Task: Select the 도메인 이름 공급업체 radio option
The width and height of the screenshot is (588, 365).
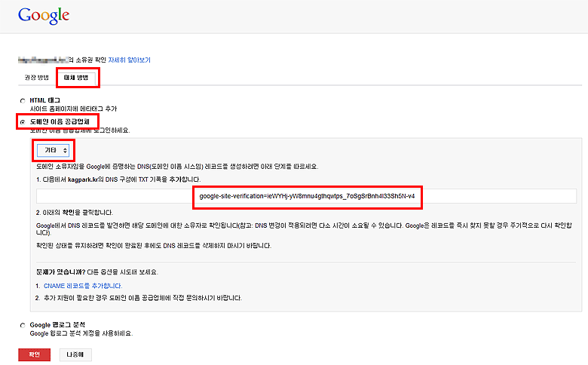Action: click(23, 122)
